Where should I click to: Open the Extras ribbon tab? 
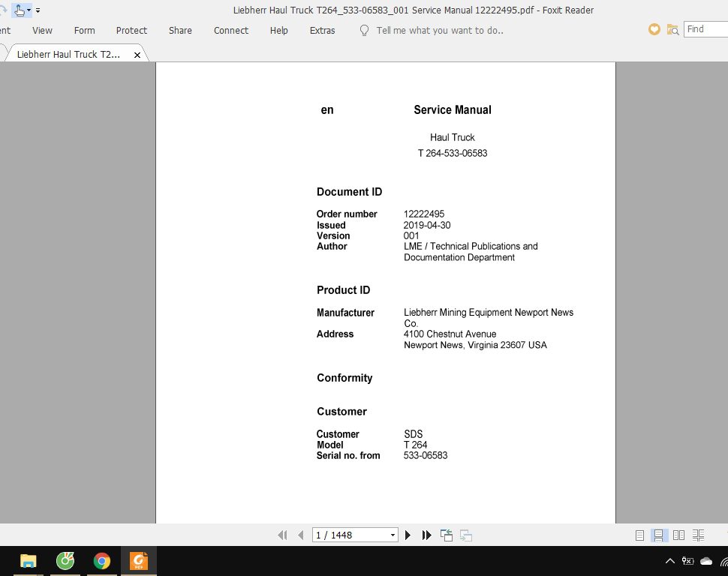322,31
